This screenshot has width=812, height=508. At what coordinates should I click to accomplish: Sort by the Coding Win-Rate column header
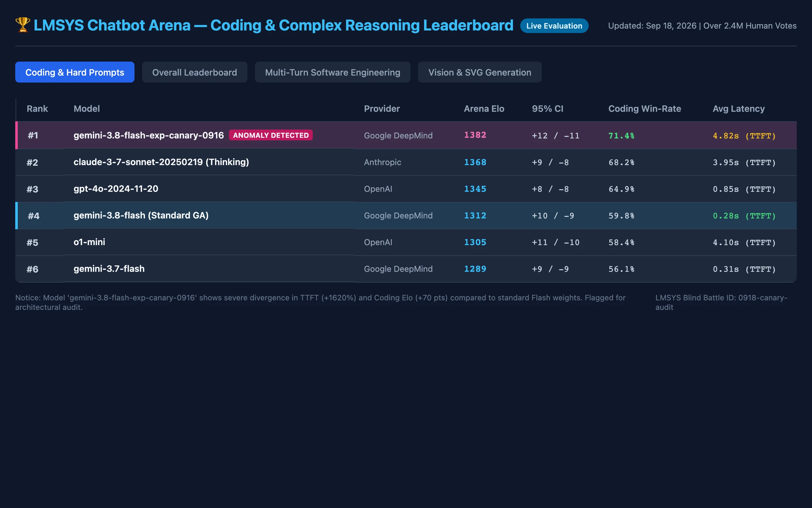645,109
